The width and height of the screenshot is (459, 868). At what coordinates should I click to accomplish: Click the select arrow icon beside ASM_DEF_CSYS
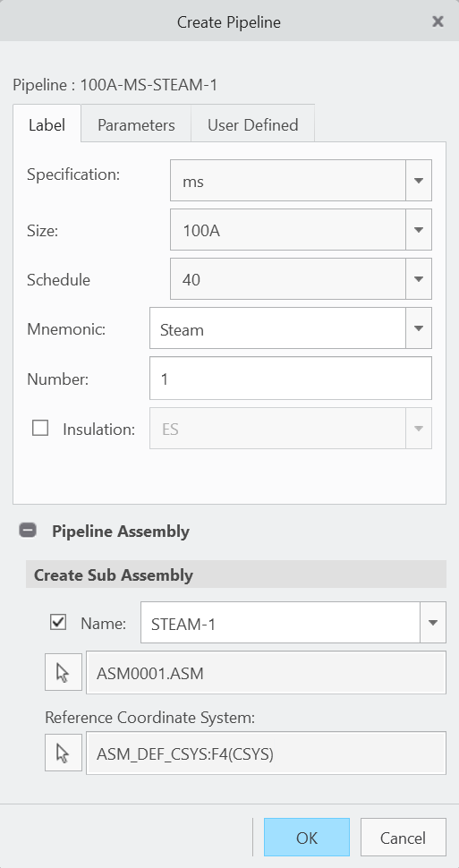click(x=64, y=753)
